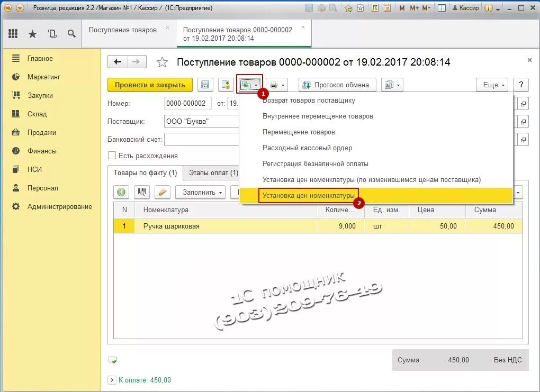Open the Продажи section
Image resolution: width=540 pixels, height=392 pixels.
pyautogui.click(x=42, y=132)
